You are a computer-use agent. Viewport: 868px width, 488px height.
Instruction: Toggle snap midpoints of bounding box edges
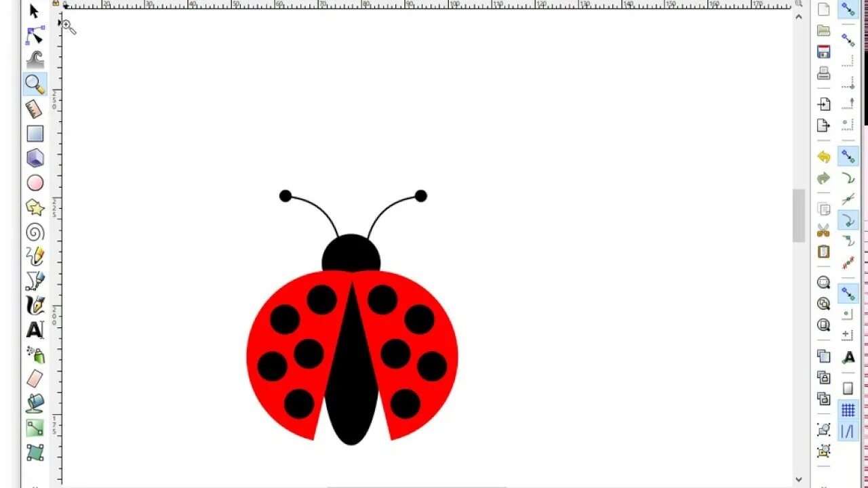pos(848,104)
